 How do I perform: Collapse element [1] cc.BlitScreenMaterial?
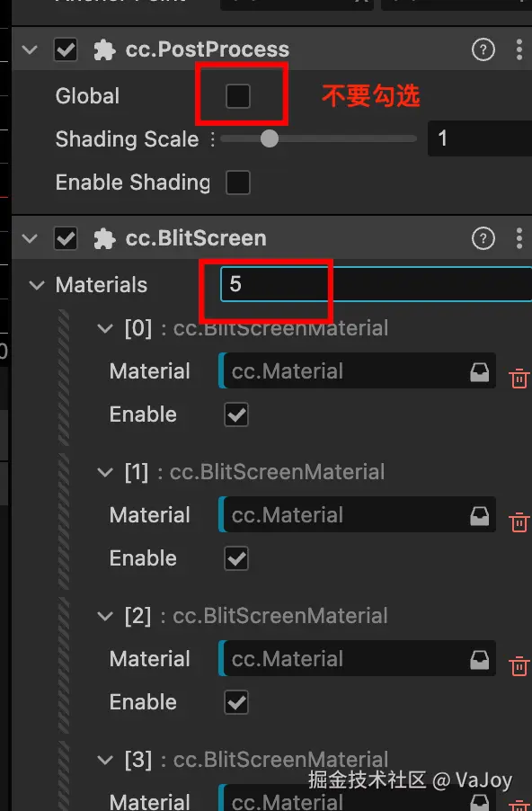[x=105, y=472]
